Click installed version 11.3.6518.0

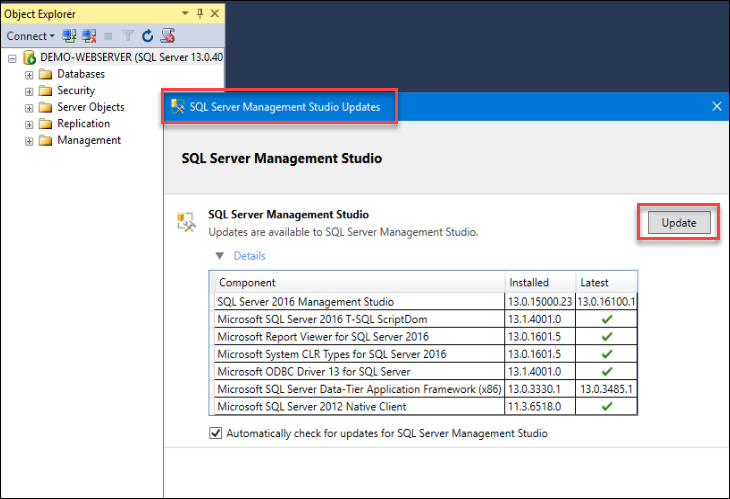point(534,406)
